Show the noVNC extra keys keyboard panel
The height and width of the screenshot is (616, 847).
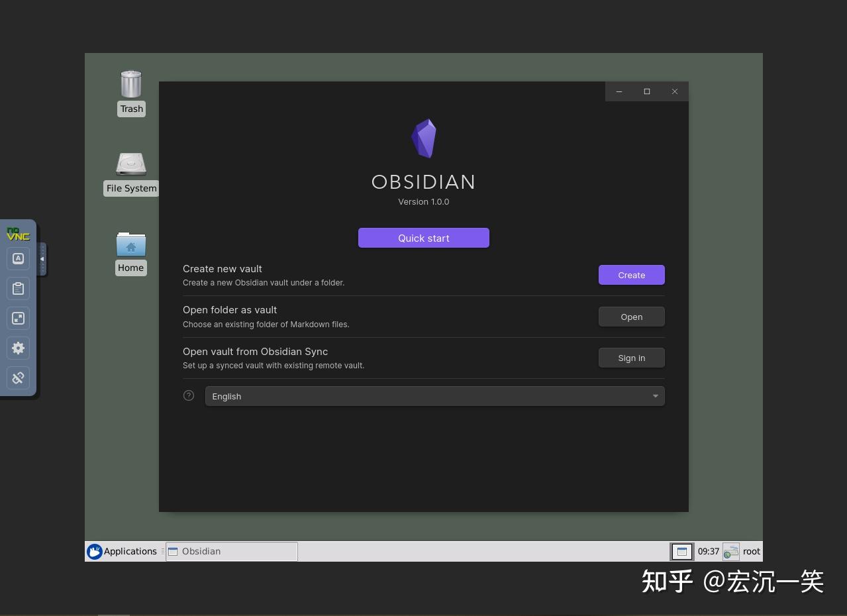tap(18, 258)
